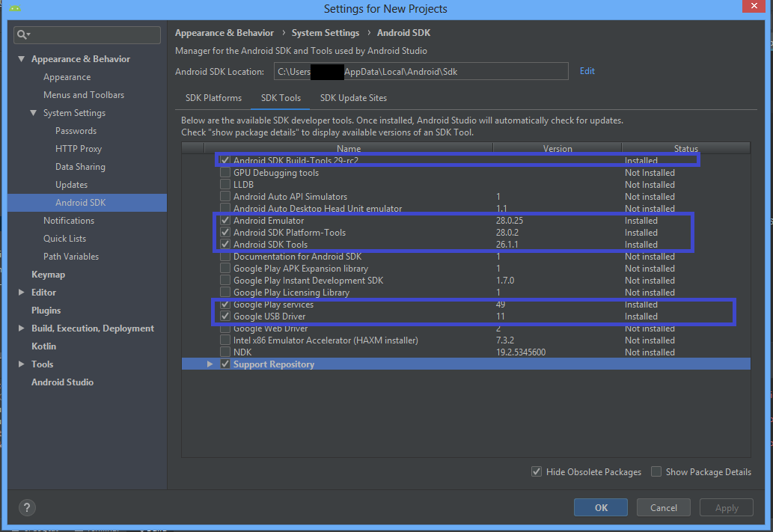Viewport: 773px width, 532px height.
Task: Uncheck the Google USB Driver checkbox
Action: click(225, 316)
